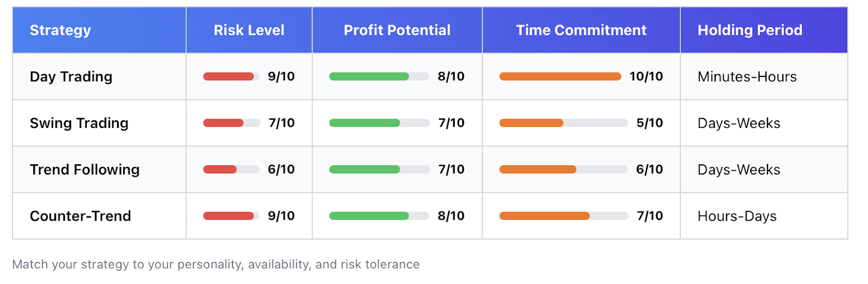Click the Trend Following strategy name
The image size is (868, 284).
tap(85, 170)
